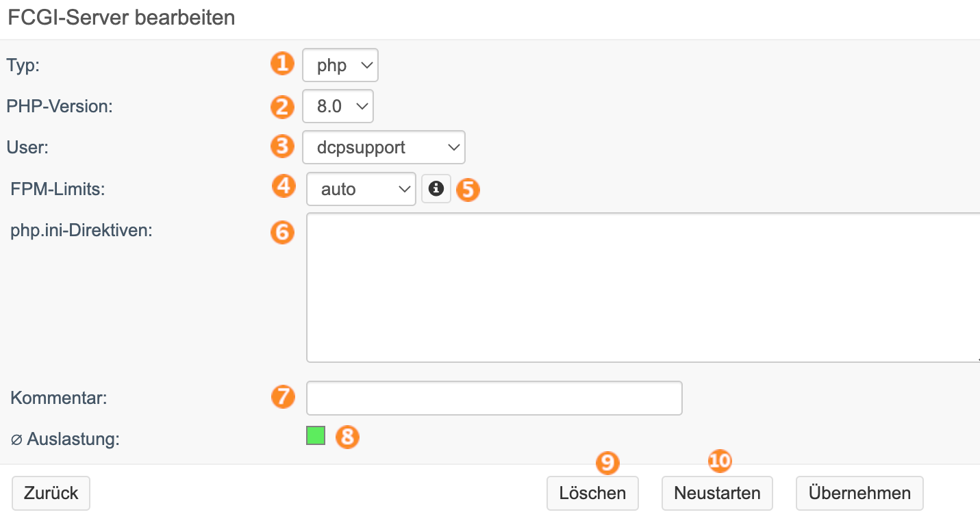Click orange marker number 8 beside Auslastung

click(x=347, y=436)
